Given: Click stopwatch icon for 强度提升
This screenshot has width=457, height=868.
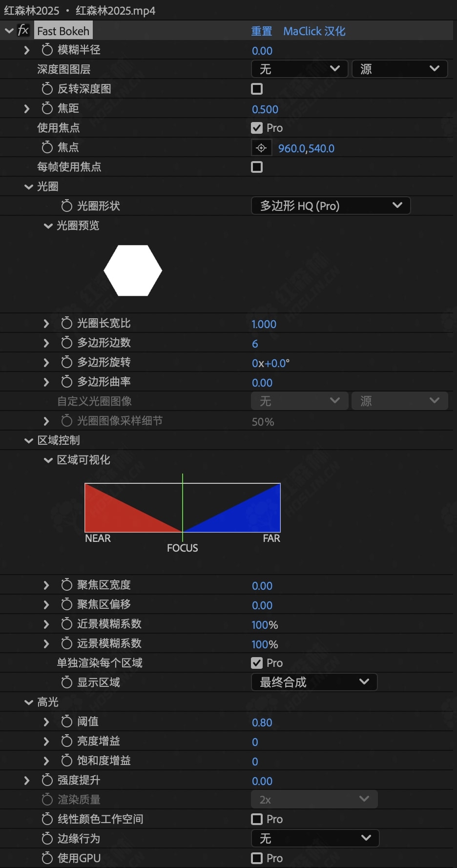Looking at the screenshot, I should [47, 780].
